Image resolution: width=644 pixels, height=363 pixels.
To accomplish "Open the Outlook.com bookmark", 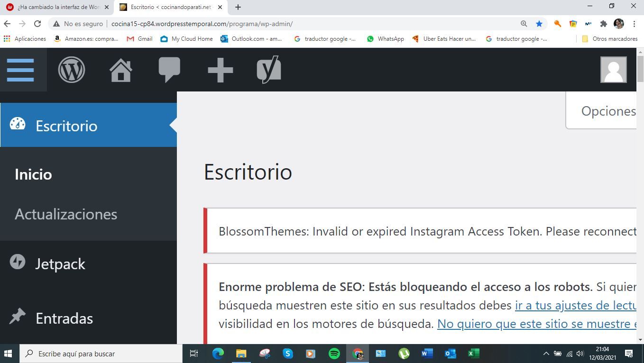I will (251, 39).
